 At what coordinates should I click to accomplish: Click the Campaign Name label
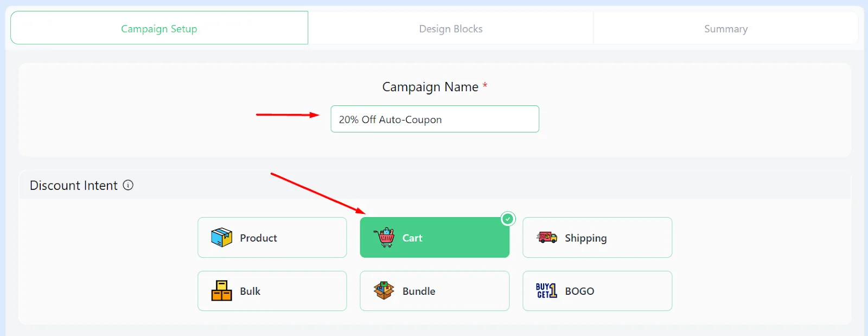[x=430, y=87]
